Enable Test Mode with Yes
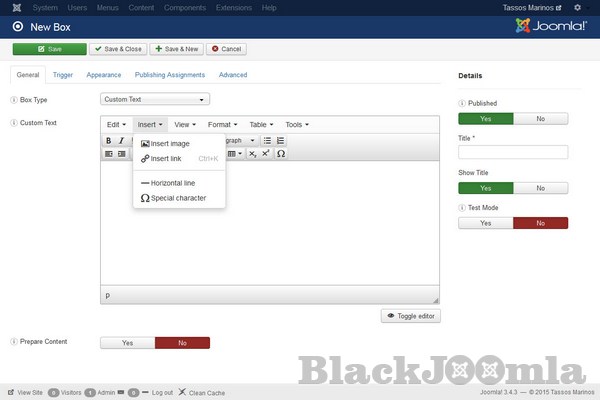600x400 pixels. click(x=485, y=223)
